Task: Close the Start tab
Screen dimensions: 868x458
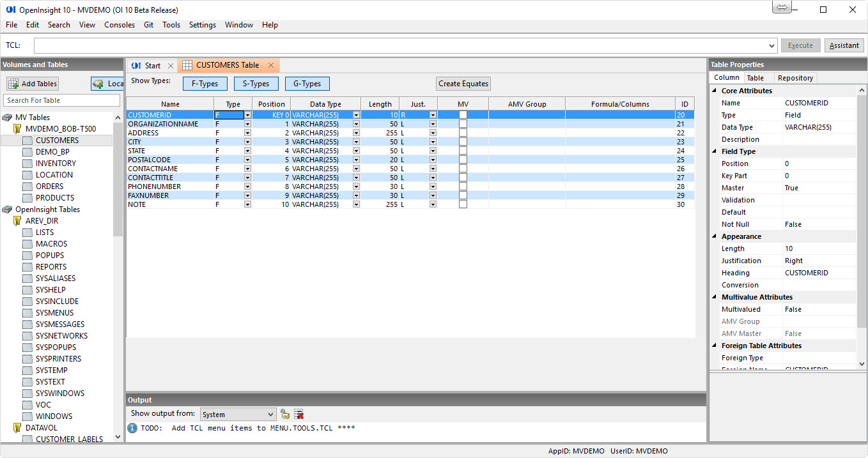Action: point(170,66)
